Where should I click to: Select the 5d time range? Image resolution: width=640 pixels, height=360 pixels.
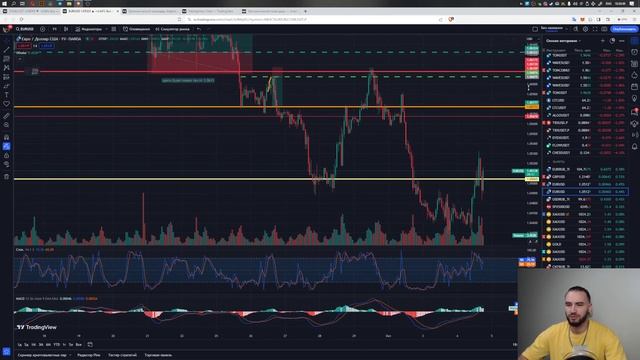[26, 344]
